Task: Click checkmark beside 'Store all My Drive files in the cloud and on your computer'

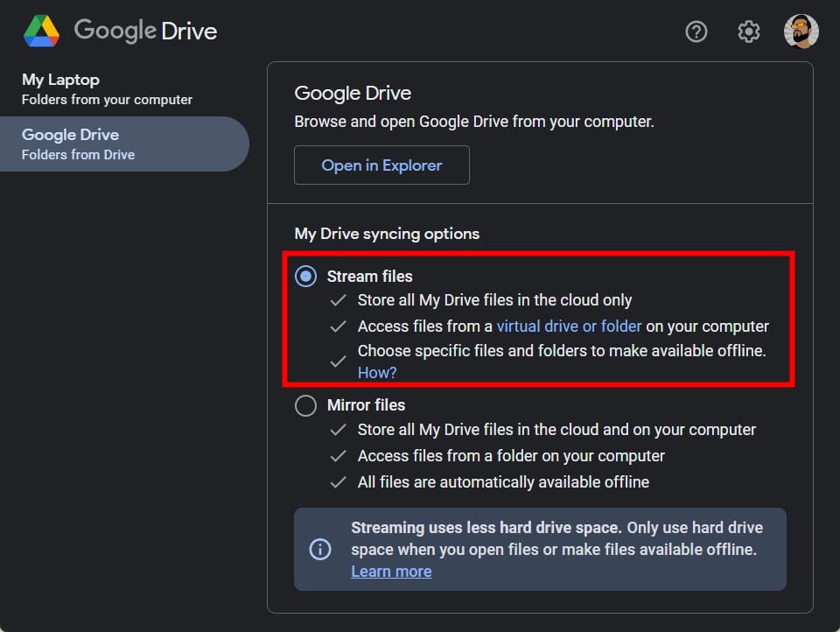Action: point(337,430)
